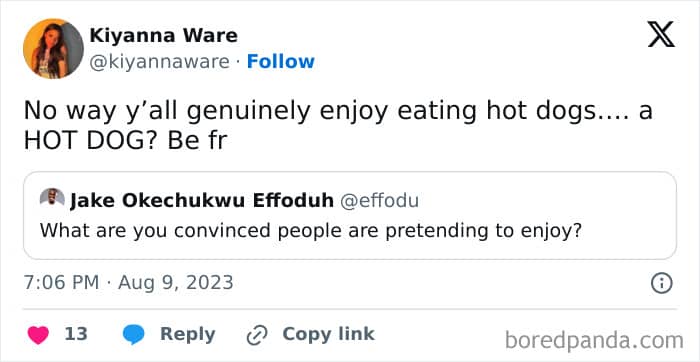Open the @kiyannaware handle

coord(159,62)
